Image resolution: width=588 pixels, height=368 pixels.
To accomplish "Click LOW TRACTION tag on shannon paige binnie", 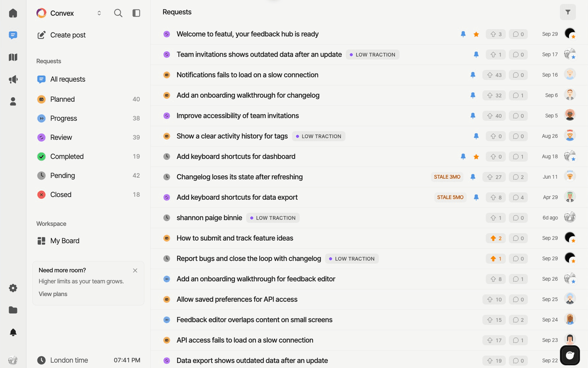I will (x=273, y=218).
